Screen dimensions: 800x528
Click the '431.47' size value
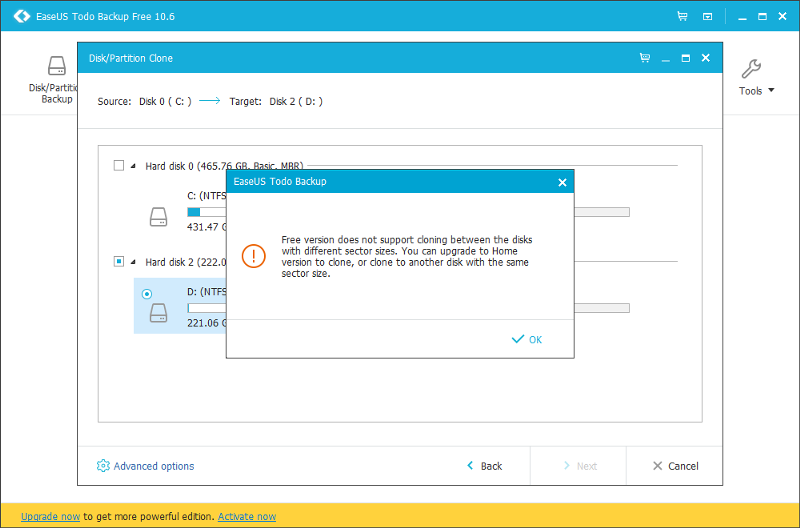(203, 227)
